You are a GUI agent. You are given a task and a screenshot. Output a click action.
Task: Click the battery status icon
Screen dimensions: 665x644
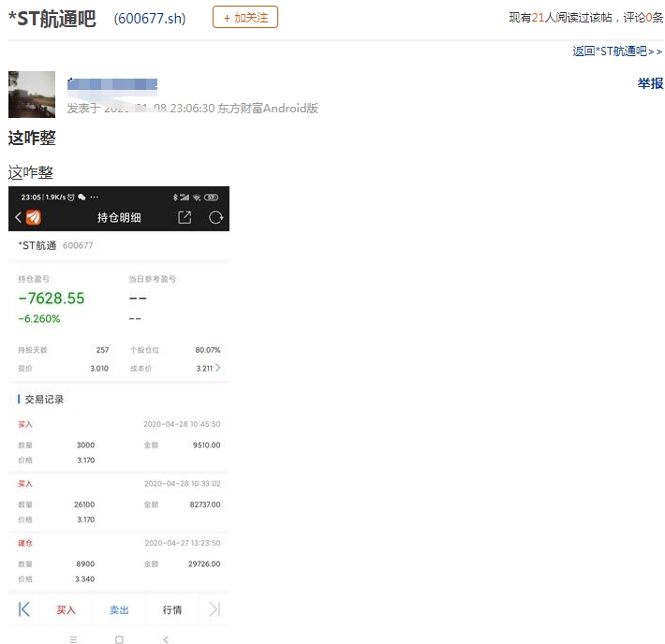click(211, 198)
